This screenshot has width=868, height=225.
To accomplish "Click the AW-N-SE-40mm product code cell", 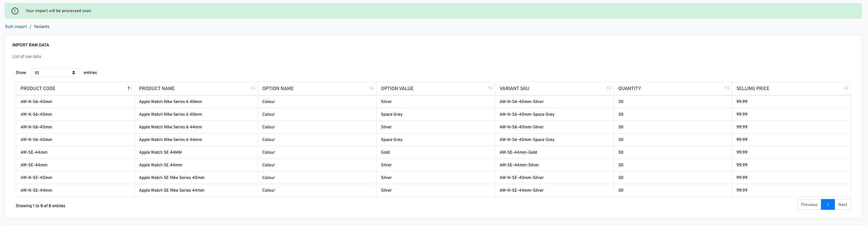I will [36, 178].
